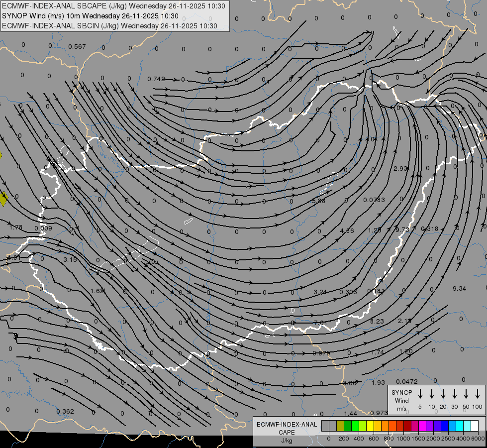This screenshot has height=448, width=487.
Task: Click the map value 0.742
Action: (x=156, y=79)
